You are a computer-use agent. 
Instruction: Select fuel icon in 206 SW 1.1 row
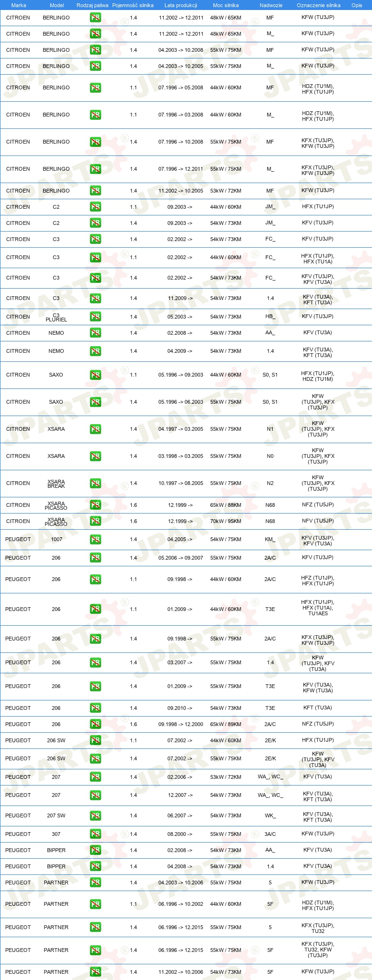coord(96,740)
